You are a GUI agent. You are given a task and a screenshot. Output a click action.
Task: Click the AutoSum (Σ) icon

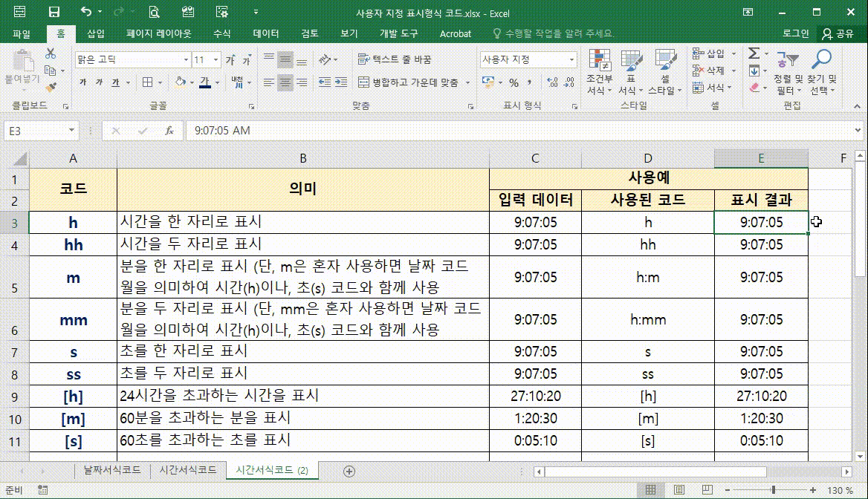tap(754, 53)
